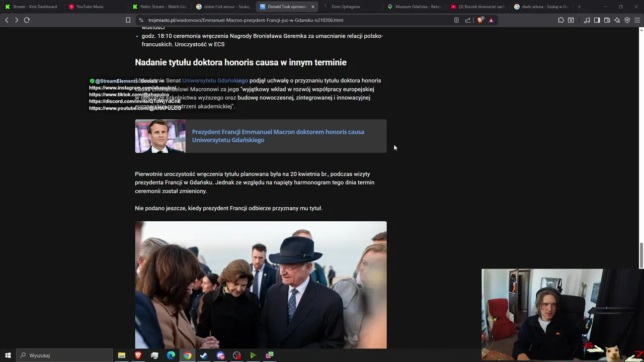
Task: Switch to dwór artusa search tab
Action: pos(541,7)
